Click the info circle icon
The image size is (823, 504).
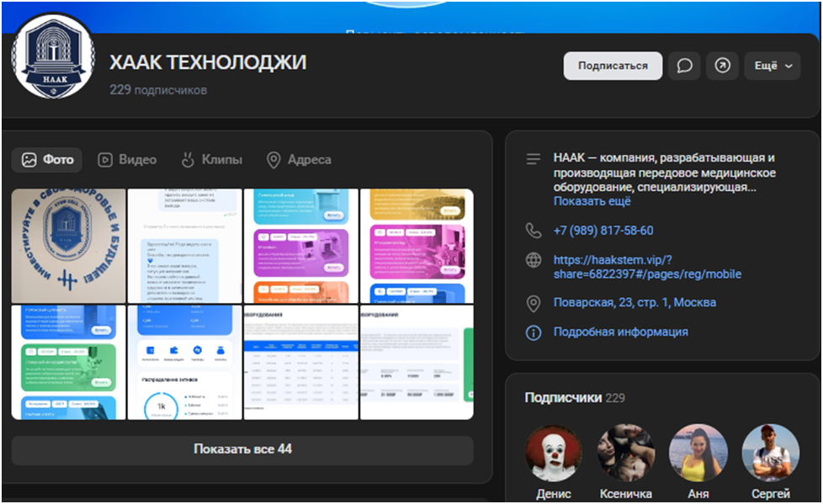[x=534, y=332]
